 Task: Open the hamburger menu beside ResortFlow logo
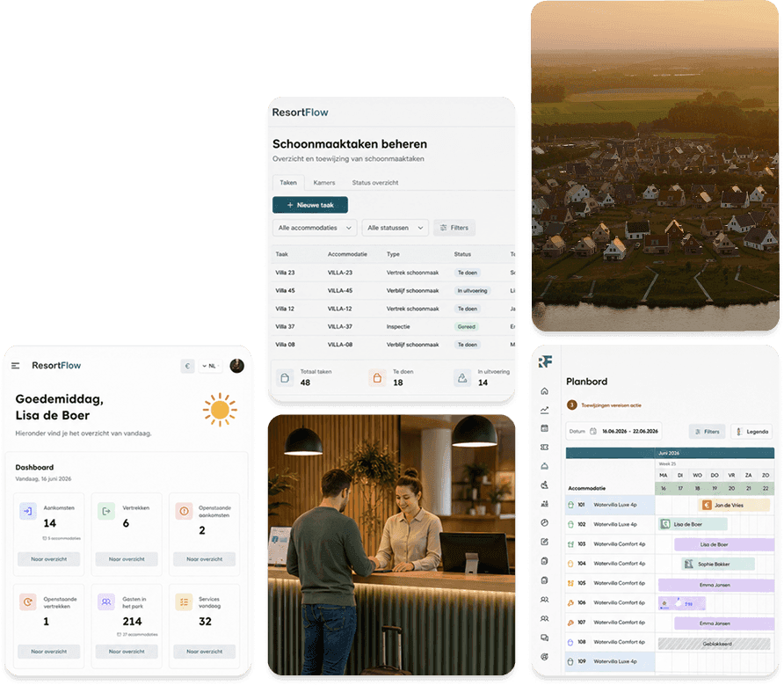coord(16,366)
